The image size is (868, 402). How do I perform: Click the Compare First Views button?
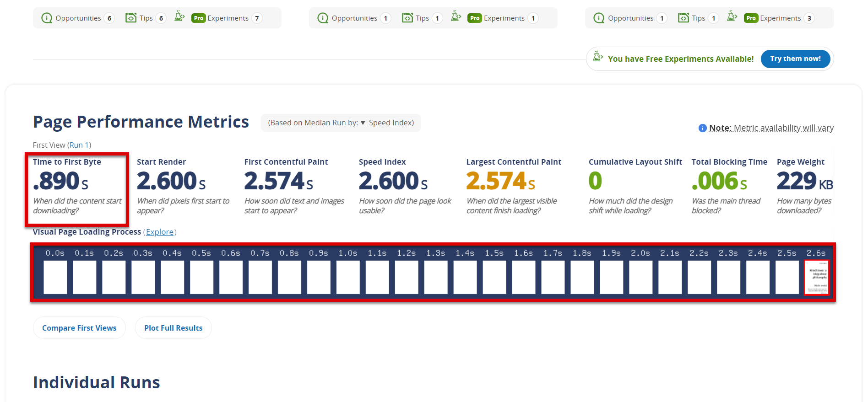click(79, 328)
